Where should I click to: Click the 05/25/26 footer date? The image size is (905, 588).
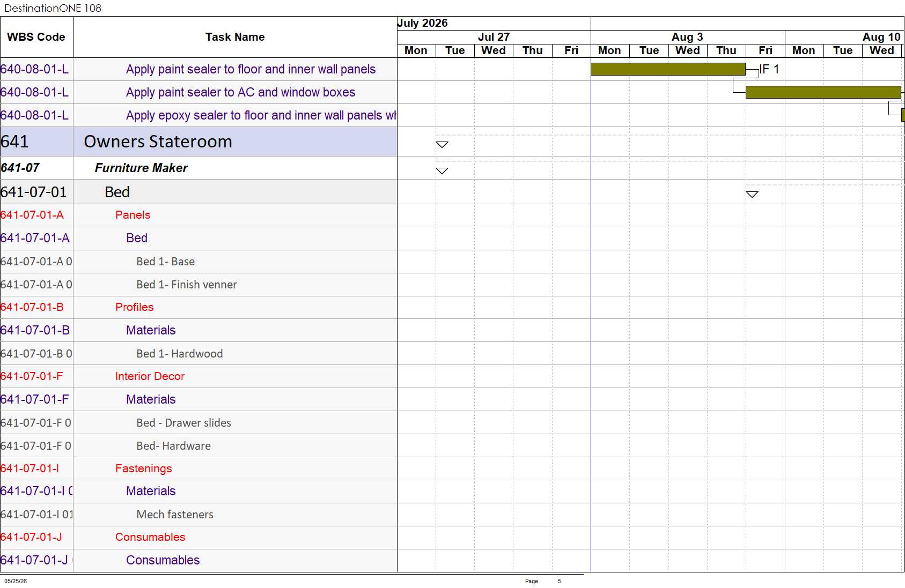pyautogui.click(x=16, y=581)
